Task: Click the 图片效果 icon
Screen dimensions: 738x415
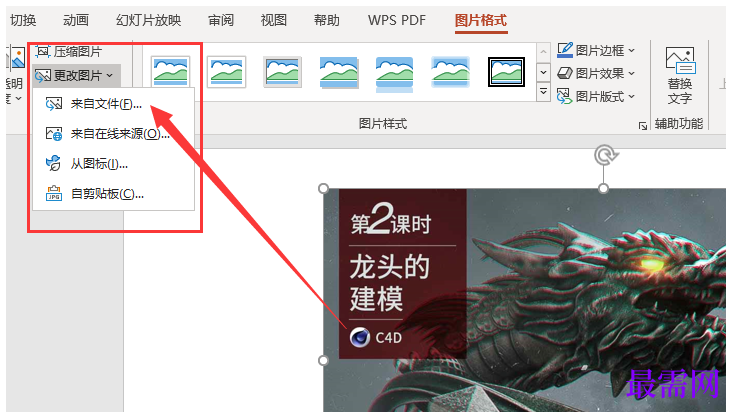Action: pos(565,73)
